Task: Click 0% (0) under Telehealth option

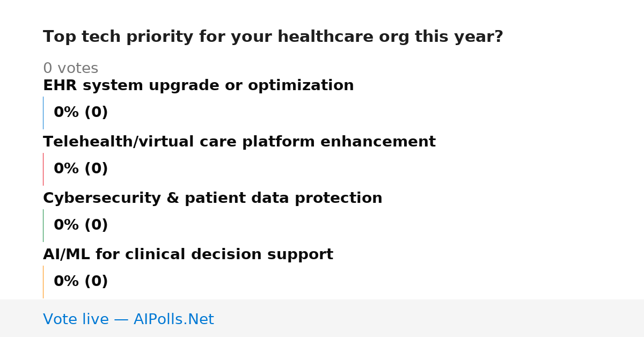Action: [81, 169]
